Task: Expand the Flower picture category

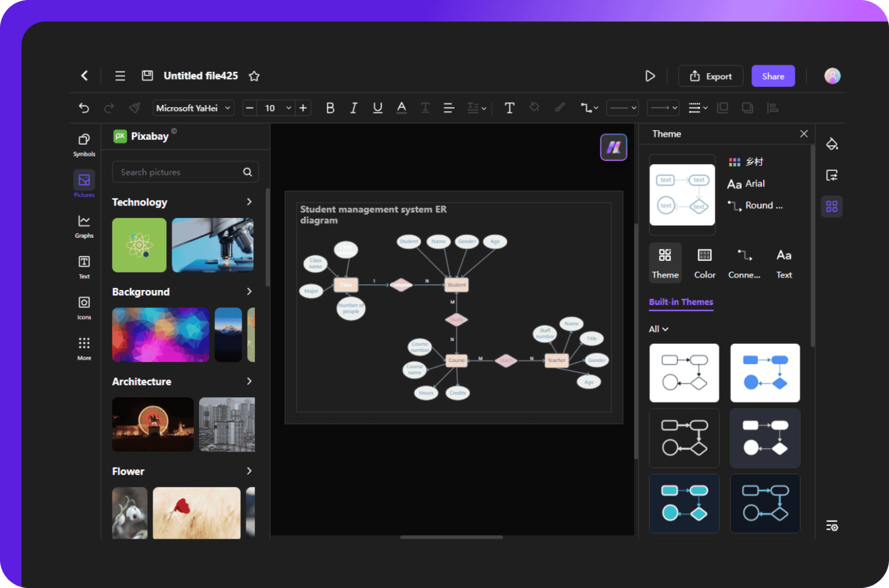Action: [x=249, y=471]
